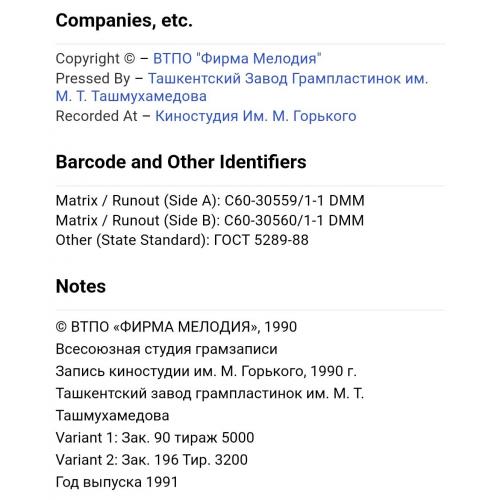The image size is (500, 500).
Task: Open the Ташкентский Завод Грампластинок pressing plant link
Action: pyautogui.click(x=288, y=79)
